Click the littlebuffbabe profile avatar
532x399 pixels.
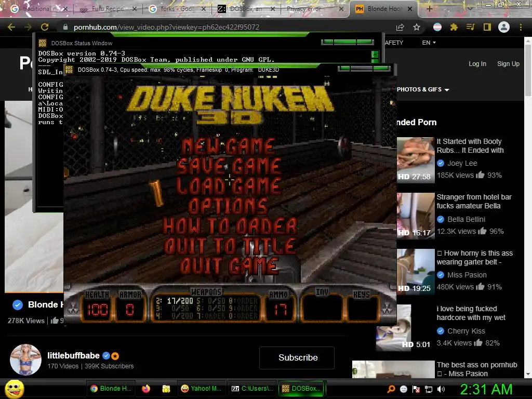[25, 360]
